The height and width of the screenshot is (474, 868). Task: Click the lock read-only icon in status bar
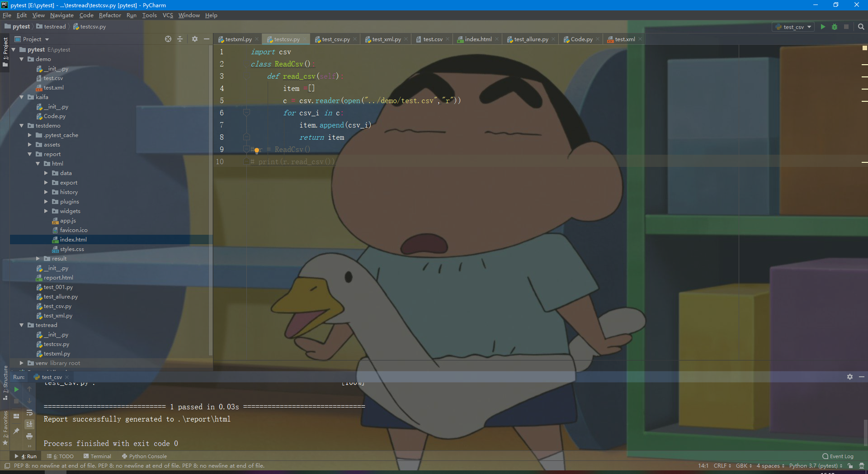[x=850, y=466]
